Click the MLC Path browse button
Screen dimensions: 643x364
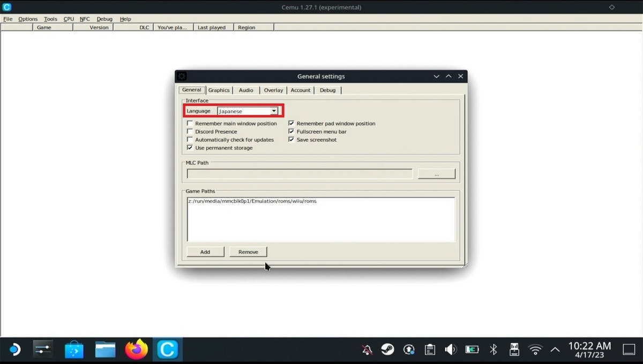coord(437,174)
